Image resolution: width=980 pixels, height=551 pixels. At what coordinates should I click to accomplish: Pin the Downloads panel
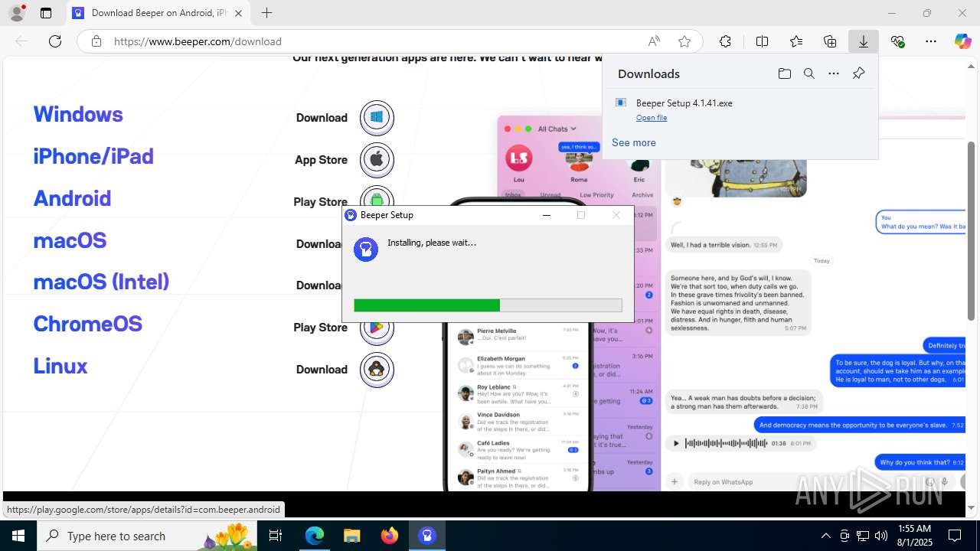858,73
